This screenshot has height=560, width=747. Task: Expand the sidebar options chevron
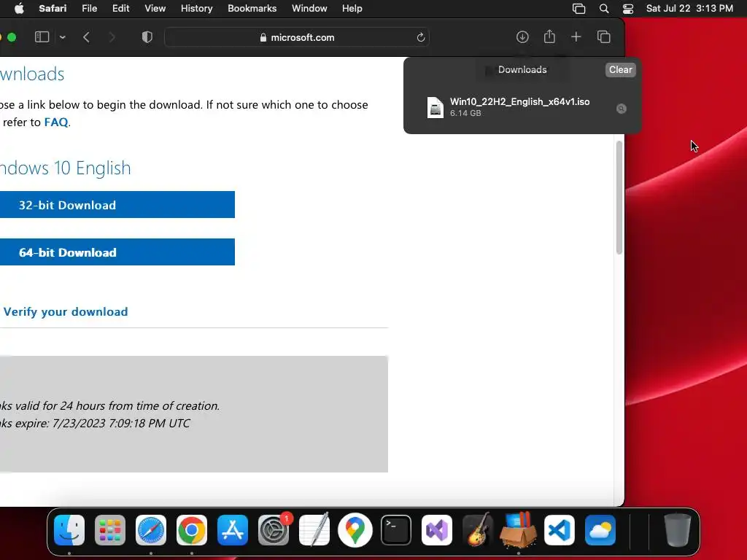(x=63, y=37)
